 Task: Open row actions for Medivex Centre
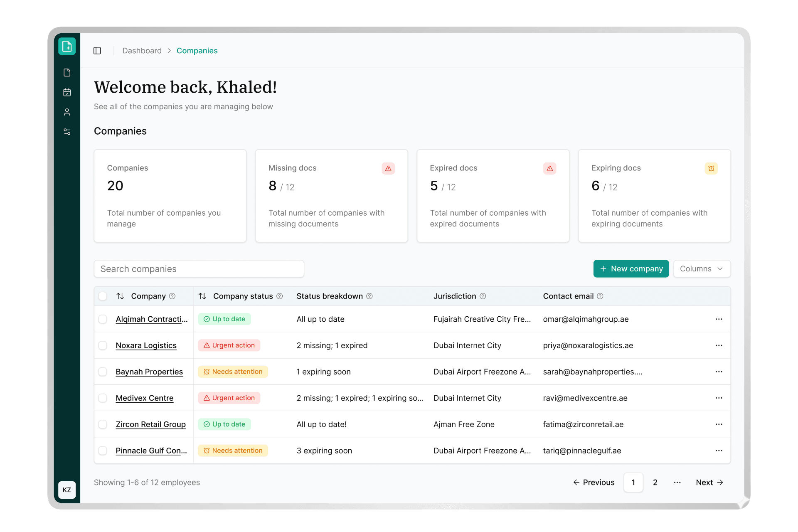pos(719,398)
